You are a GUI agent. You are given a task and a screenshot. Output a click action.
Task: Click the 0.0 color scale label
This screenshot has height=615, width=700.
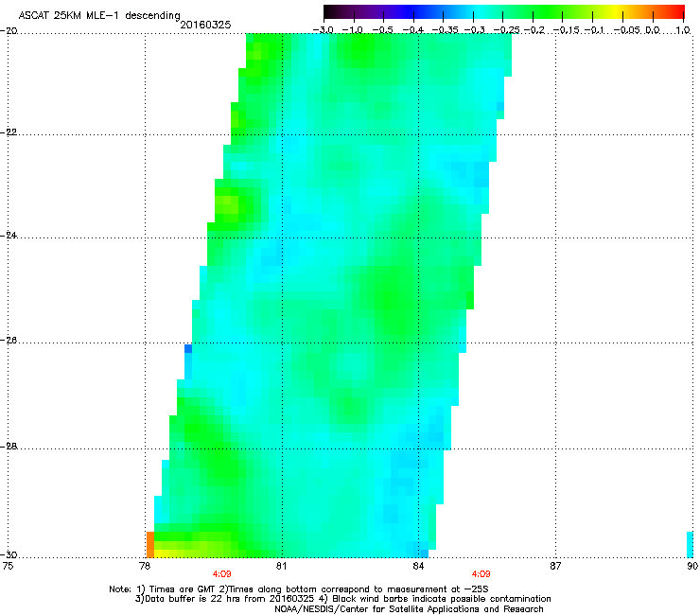(x=653, y=30)
